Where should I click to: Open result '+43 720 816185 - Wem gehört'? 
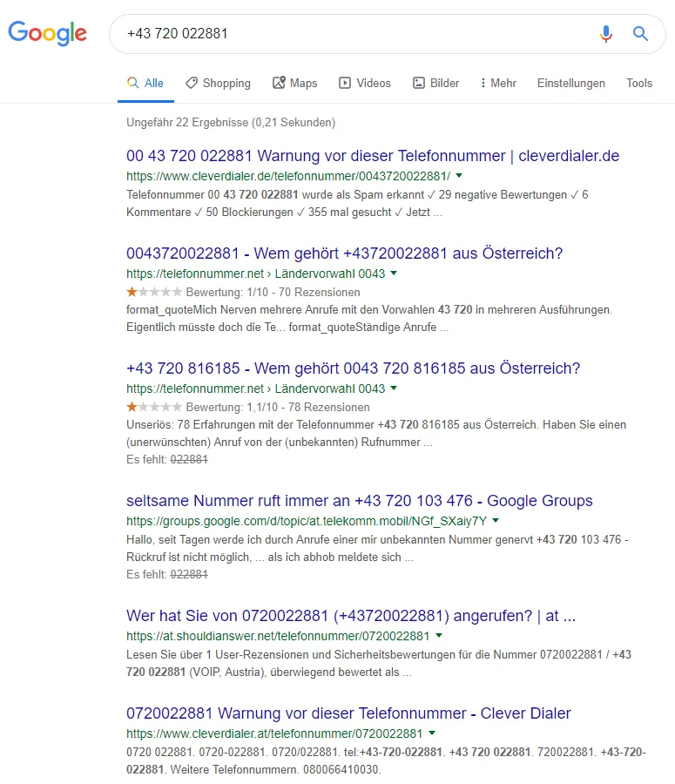(x=353, y=368)
